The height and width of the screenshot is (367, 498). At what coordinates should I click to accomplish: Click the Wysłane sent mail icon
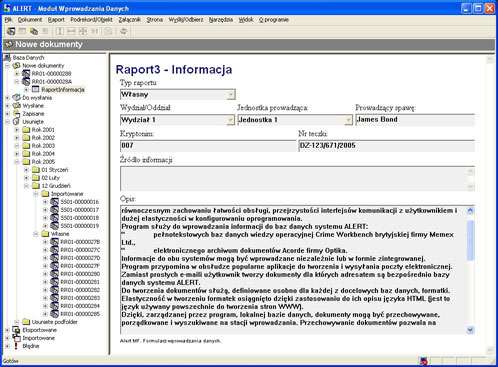(x=17, y=106)
